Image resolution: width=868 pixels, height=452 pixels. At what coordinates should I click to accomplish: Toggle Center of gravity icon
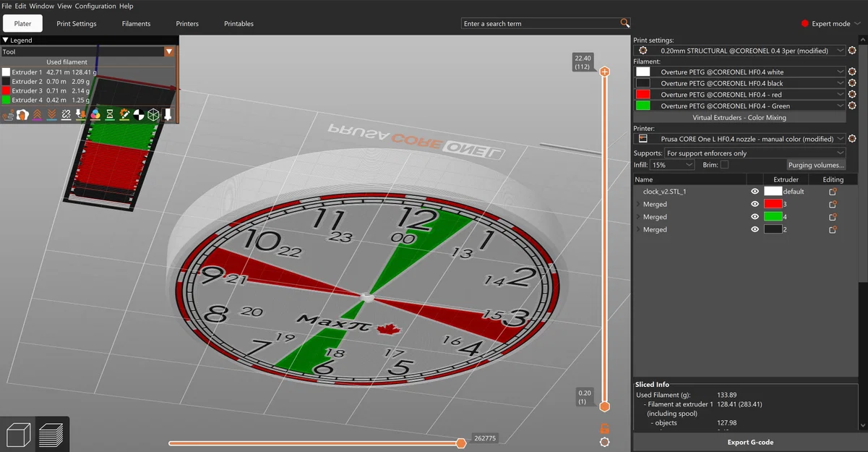pos(139,115)
